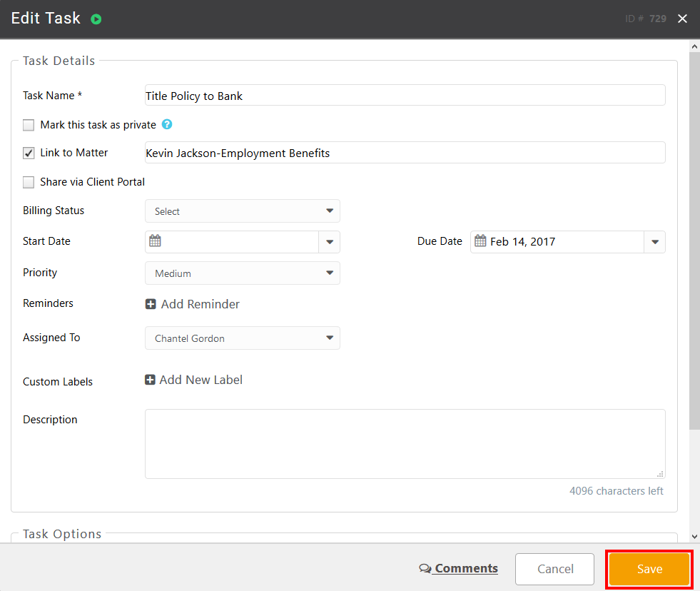
Task: Click the speech bubble icon next to Comments
Action: click(x=425, y=568)
